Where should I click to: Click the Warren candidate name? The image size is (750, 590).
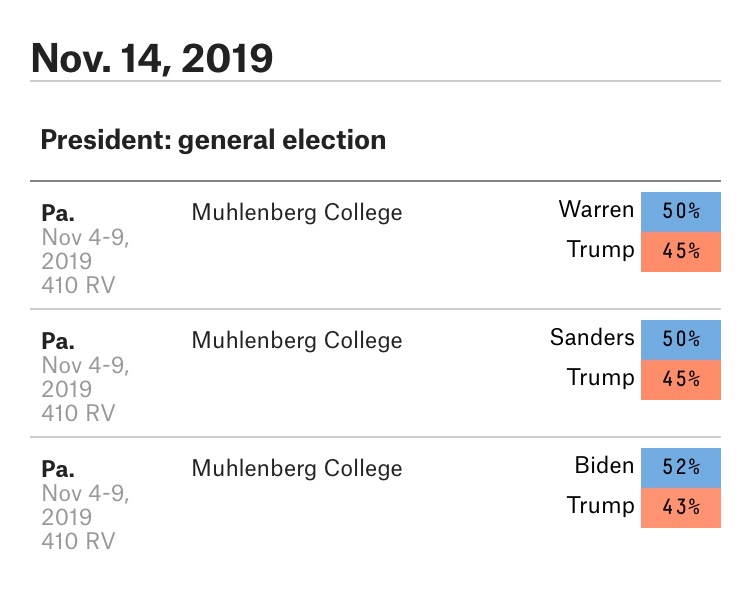(596, 210)
